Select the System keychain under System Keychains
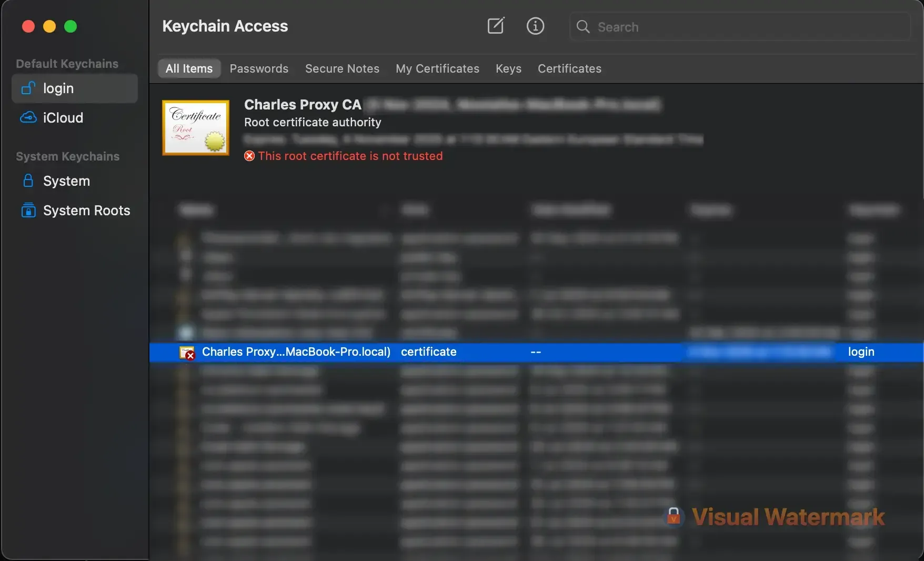 point(66,181)
